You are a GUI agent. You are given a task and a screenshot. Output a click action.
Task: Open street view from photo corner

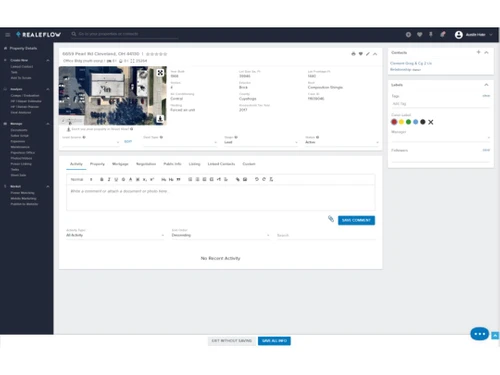160,119
